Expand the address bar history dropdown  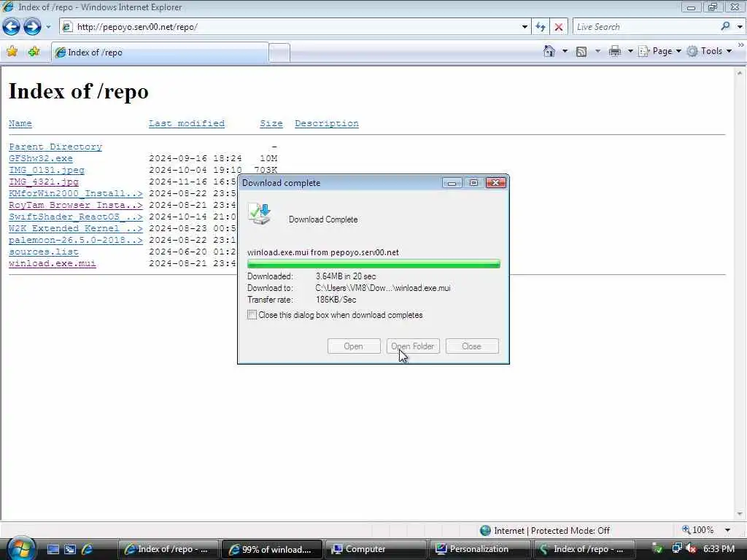tap(525, 27)
